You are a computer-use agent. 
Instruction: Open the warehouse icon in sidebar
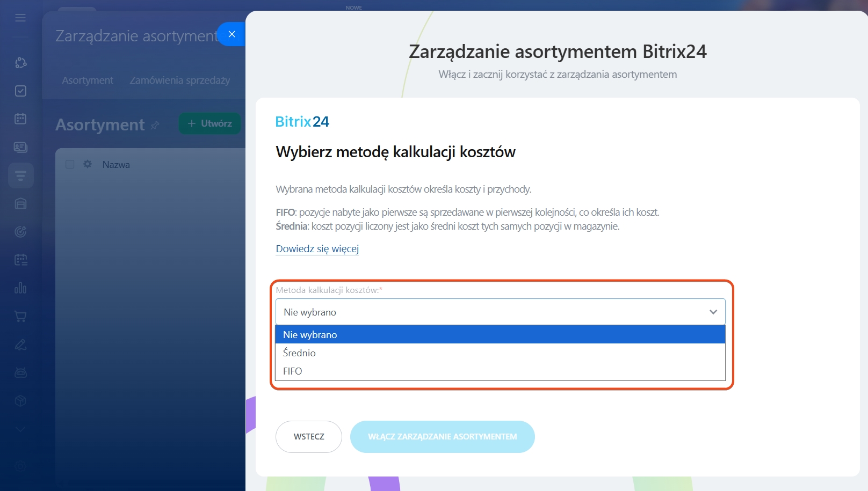click(x=20, y=204)
